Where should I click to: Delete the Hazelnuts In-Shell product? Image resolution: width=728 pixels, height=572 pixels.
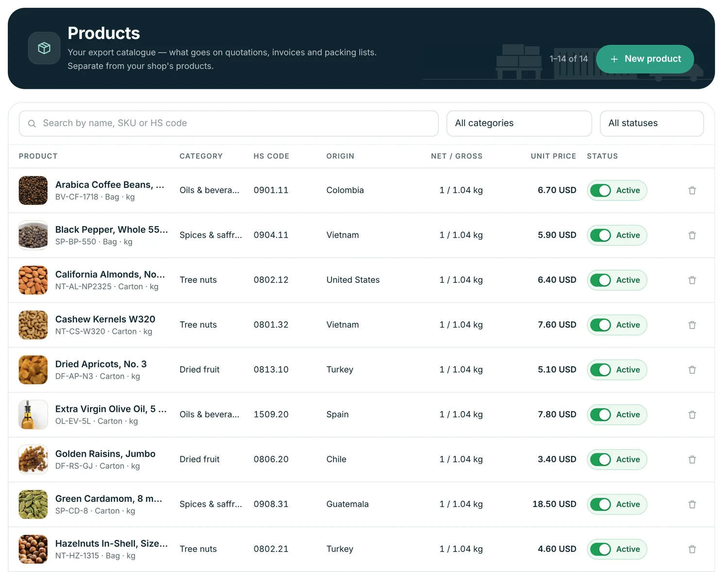692,550
